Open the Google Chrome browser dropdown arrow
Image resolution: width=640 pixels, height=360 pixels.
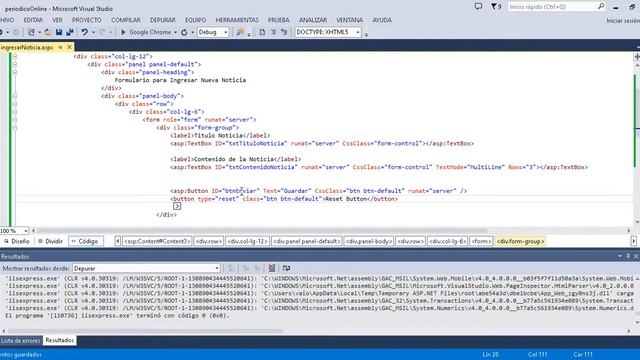[175, 32]
